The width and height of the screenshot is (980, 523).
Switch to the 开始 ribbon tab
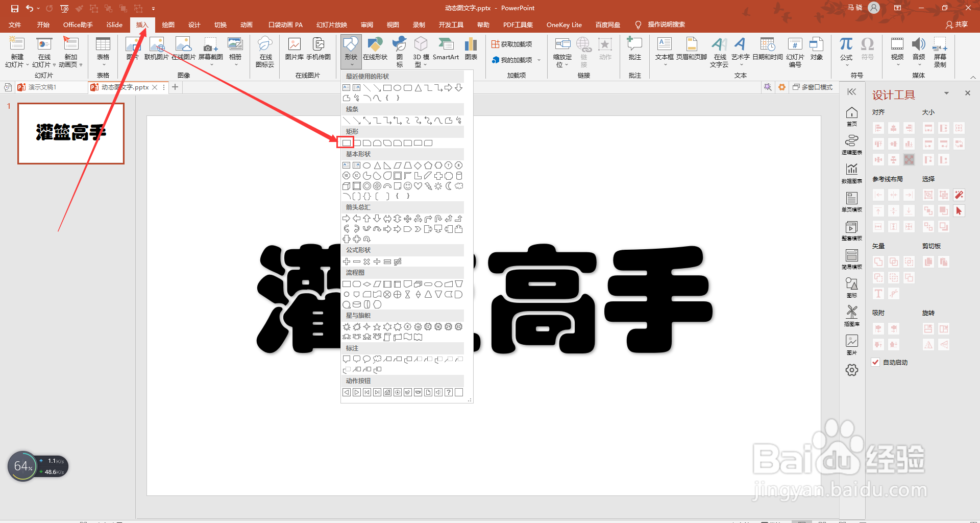[43, 25]
